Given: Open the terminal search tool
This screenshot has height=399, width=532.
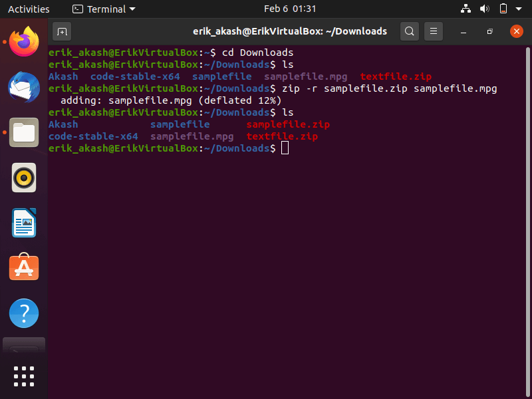Looking at the screenshot, I should pos(409,31).
